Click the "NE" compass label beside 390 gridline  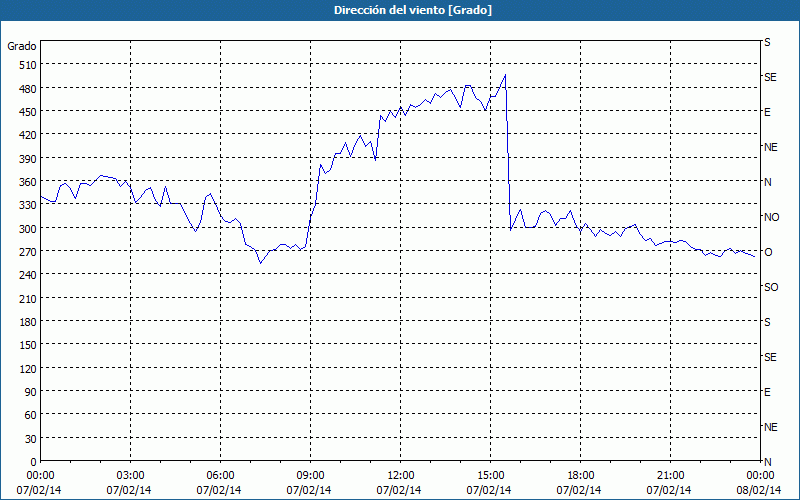click(770, 147)
